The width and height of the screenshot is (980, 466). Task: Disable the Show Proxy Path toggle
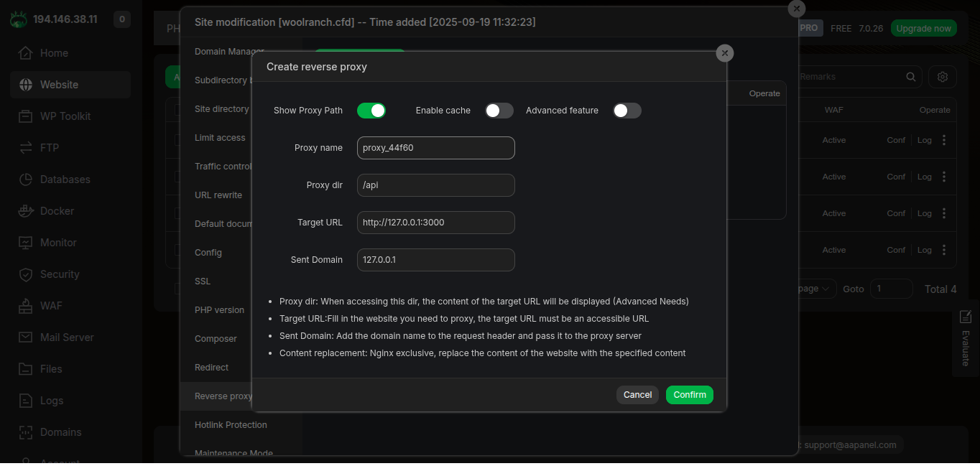[x=371, y=111]
